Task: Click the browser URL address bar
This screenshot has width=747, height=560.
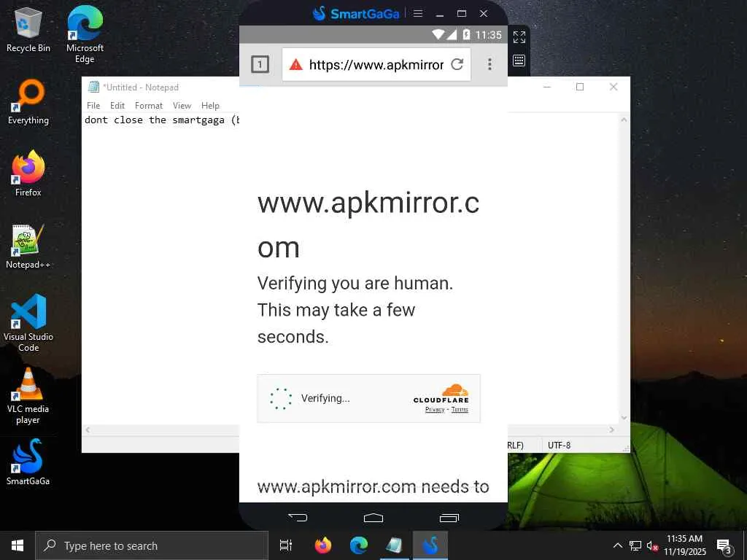Action: (376, 64)
